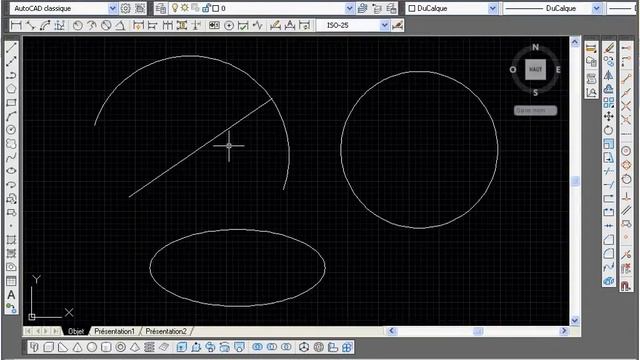Screen dimensions: 640x360
Task: Open the Layer Properties Manager
Action: coord(161,8)
